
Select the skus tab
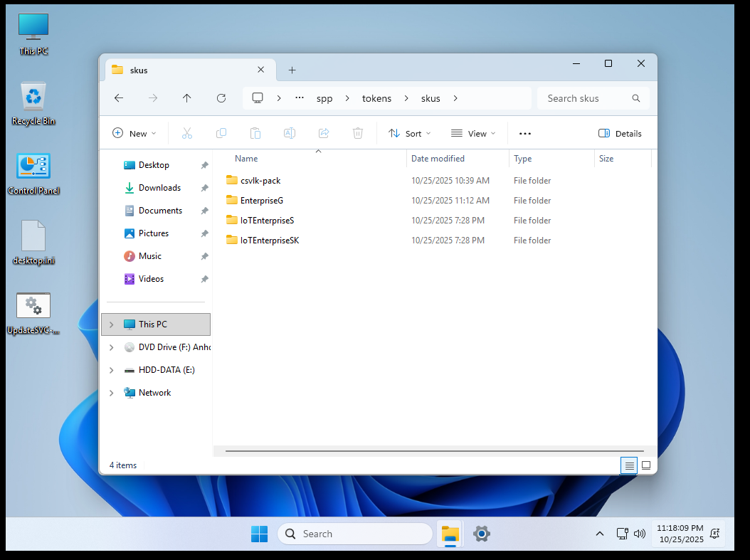pyautogui.click(x=191, y=70)
